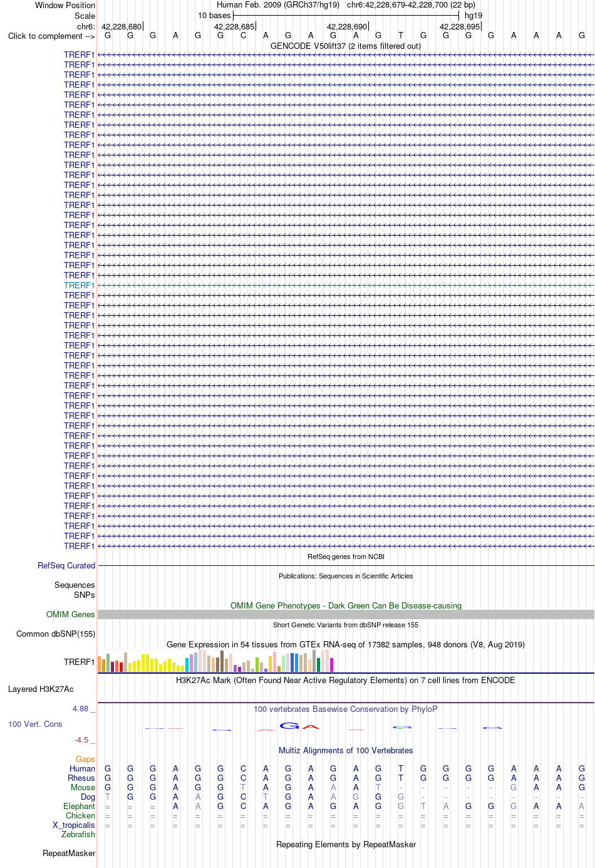This screenshot has height=868, width=595.
Task: Click the 'Human Feb. 2009 (GRCh37/hg19)' header
Action: (278, 4)
